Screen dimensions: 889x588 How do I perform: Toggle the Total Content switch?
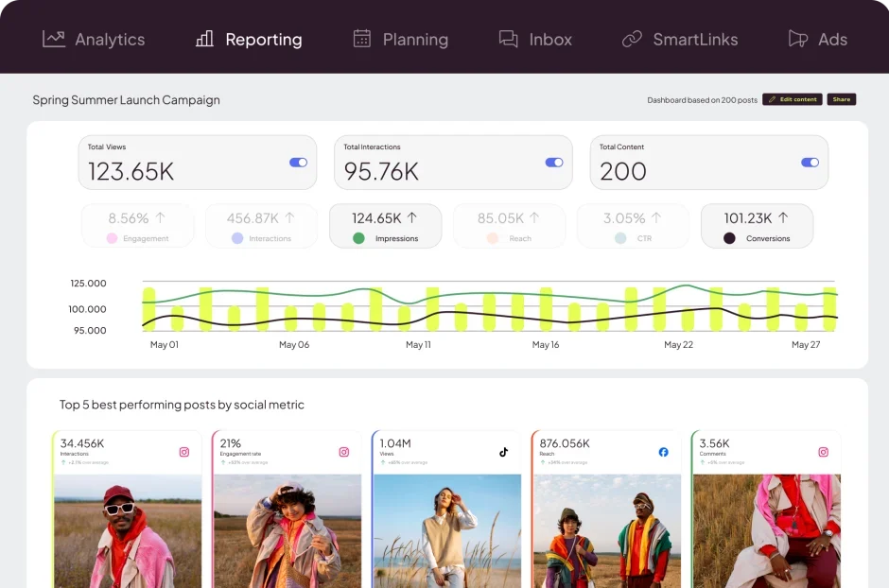(x=810, y=163)
